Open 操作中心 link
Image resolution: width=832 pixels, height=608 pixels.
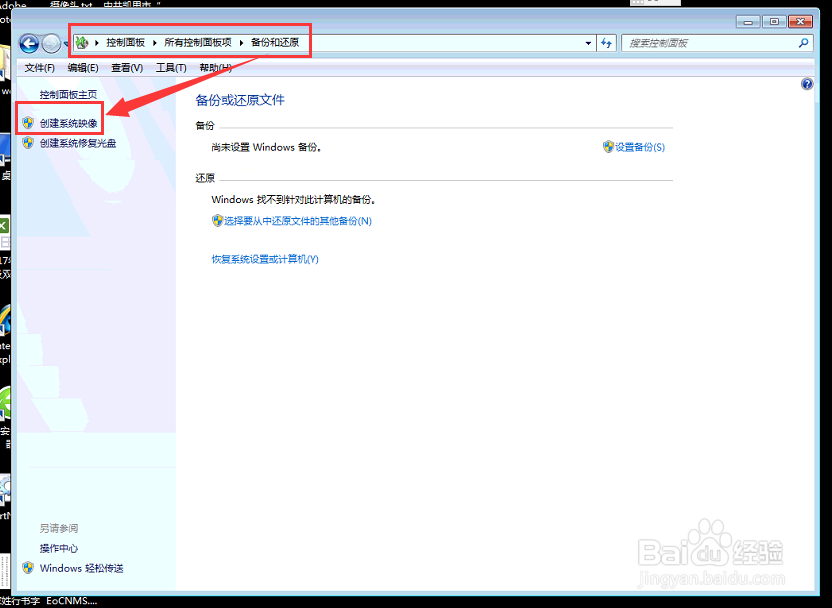(58, 548)
